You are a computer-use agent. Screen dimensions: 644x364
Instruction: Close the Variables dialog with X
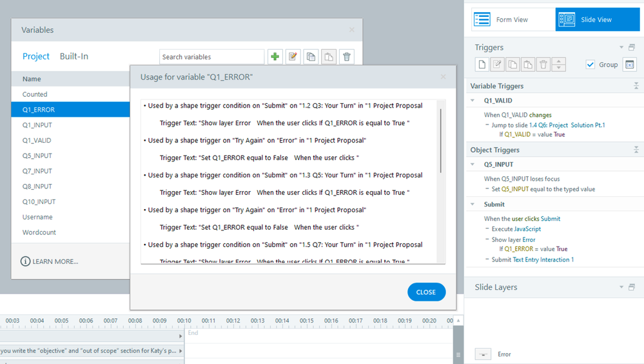tap(351, 30)
